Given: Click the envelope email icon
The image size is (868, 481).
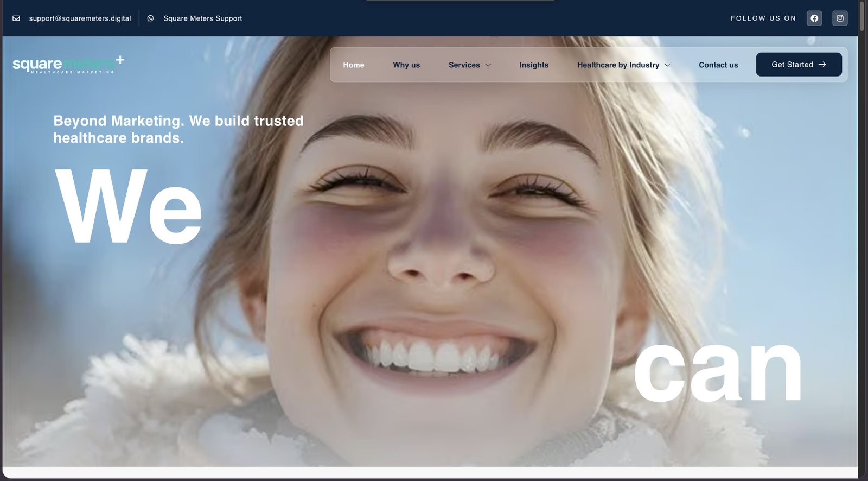Looking at the screenshot, I should tap(16, 18).
